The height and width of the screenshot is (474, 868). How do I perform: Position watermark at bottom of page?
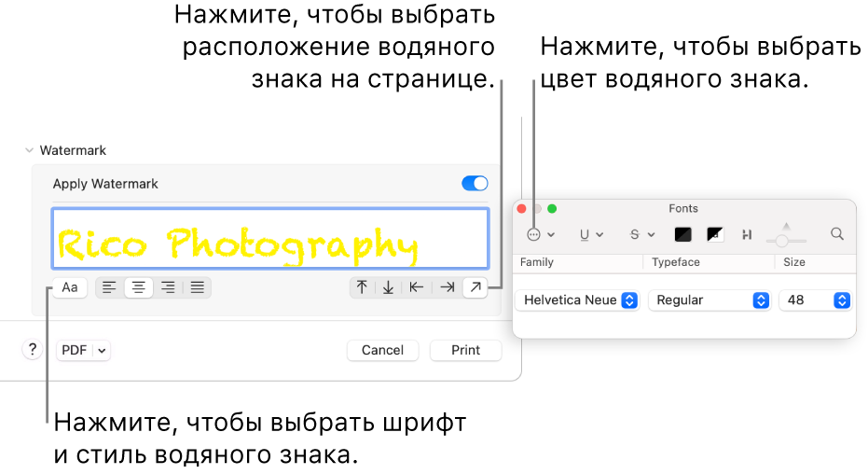pyautogui.click(x=389, y=287)
